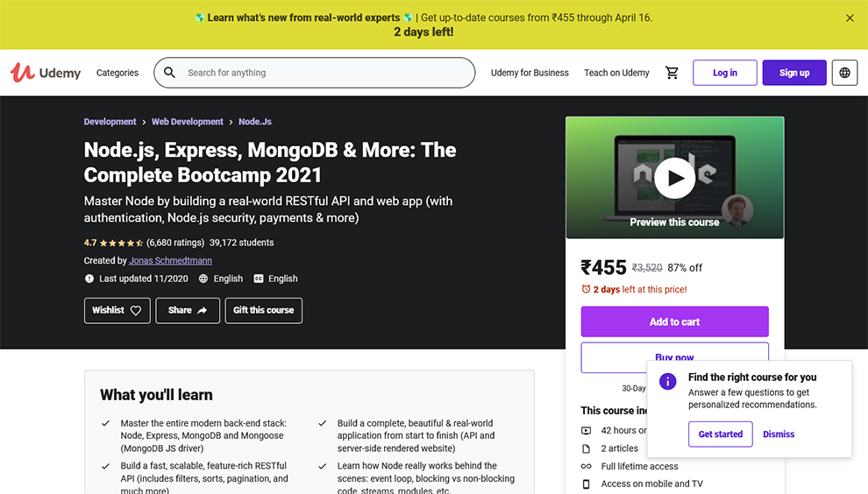Click the Buy now button
868x494 pixels.
674,356
